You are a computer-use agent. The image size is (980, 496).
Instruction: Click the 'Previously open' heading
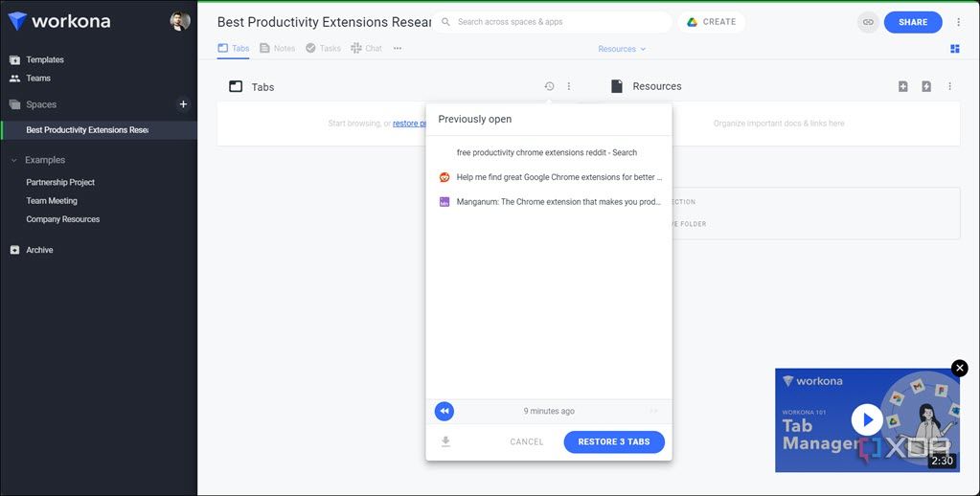click(x=475, y=120)
